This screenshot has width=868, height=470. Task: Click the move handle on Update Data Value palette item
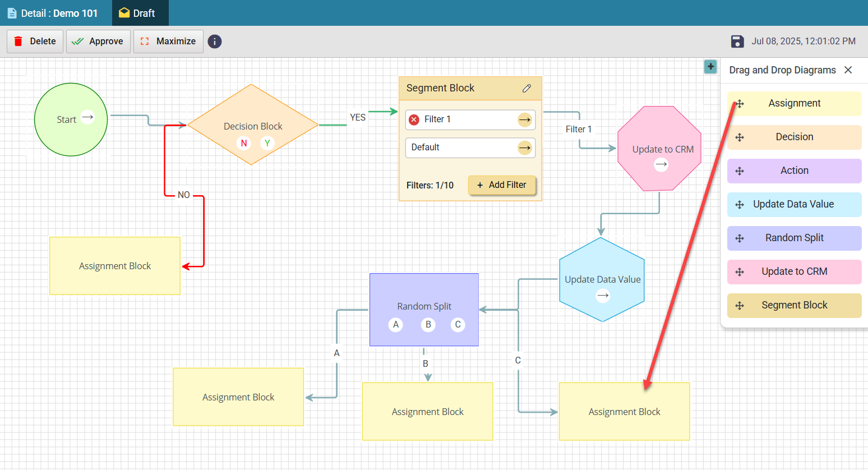740,205
